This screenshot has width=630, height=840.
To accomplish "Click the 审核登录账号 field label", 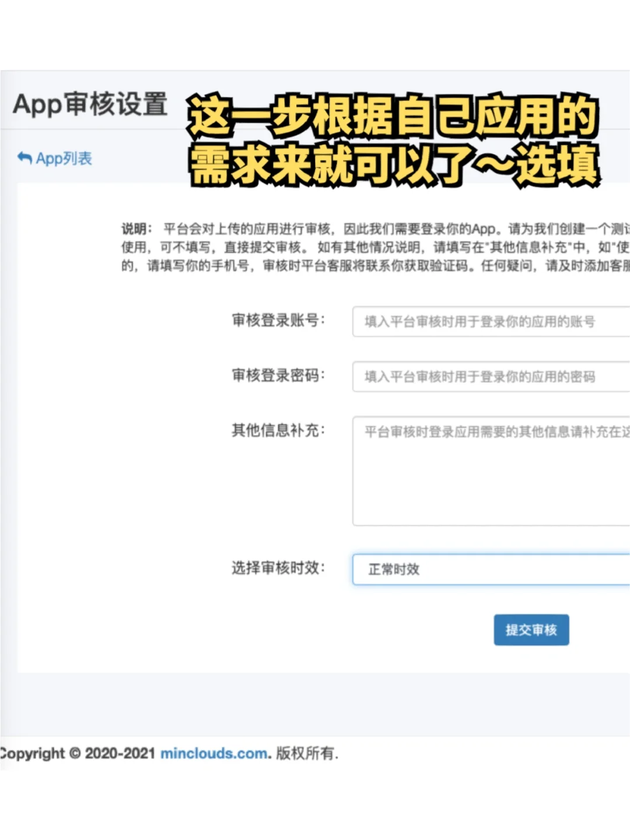I will pos(278,320).
